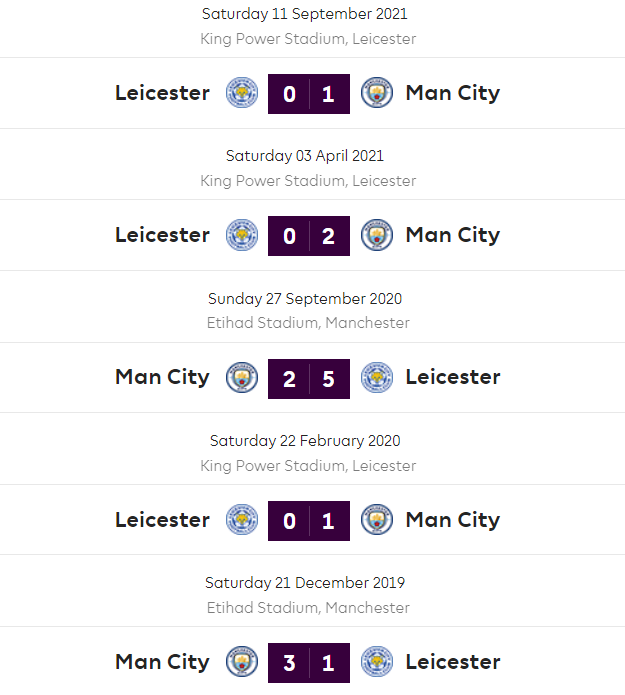Click Leicester team name in 03 April 2021 match

(x=162, y=235)
